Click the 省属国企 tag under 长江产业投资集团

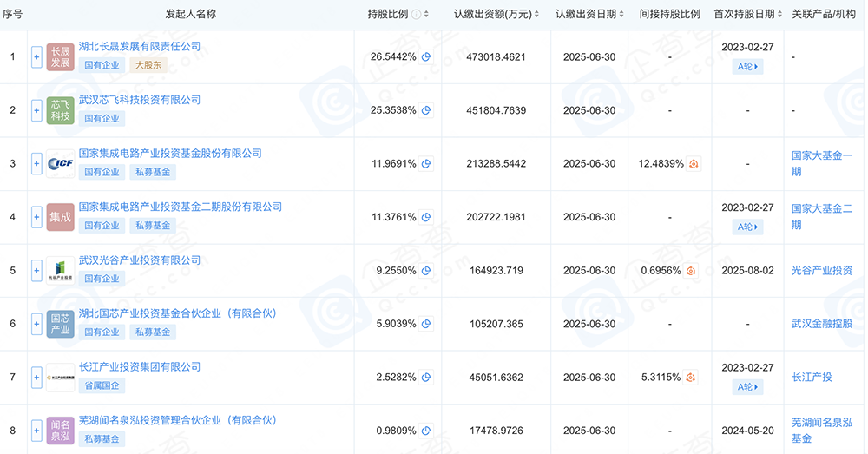point(102,386)
